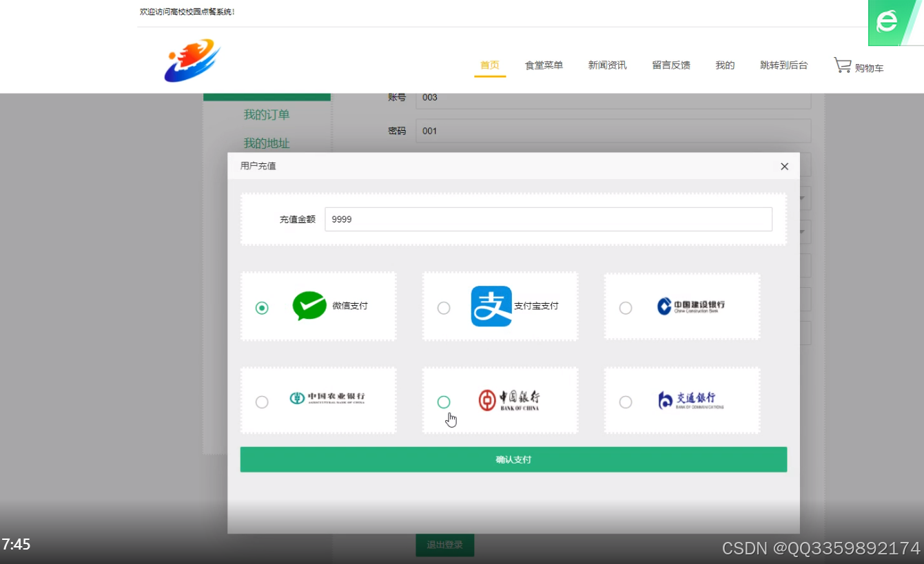
Task: Open the 我的 nav item
Action: [725, 65]
